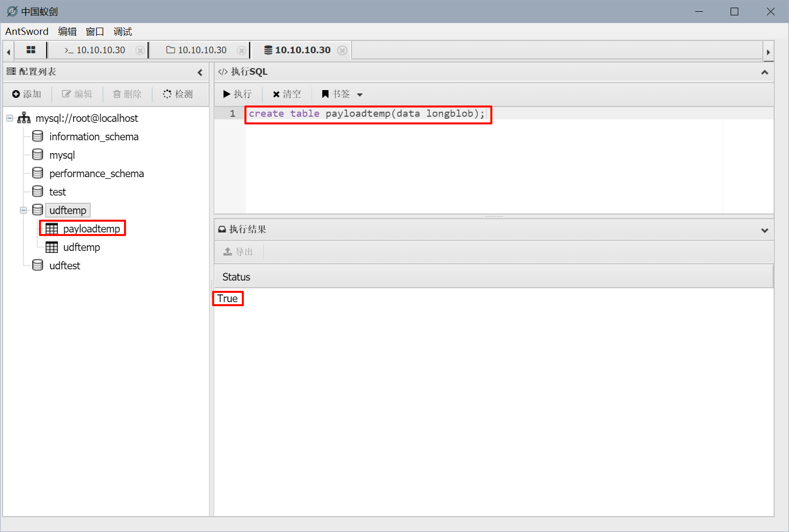Collapse the udftemp database node
This screenshot has width=789, height=532.
(x=24, y=210)
